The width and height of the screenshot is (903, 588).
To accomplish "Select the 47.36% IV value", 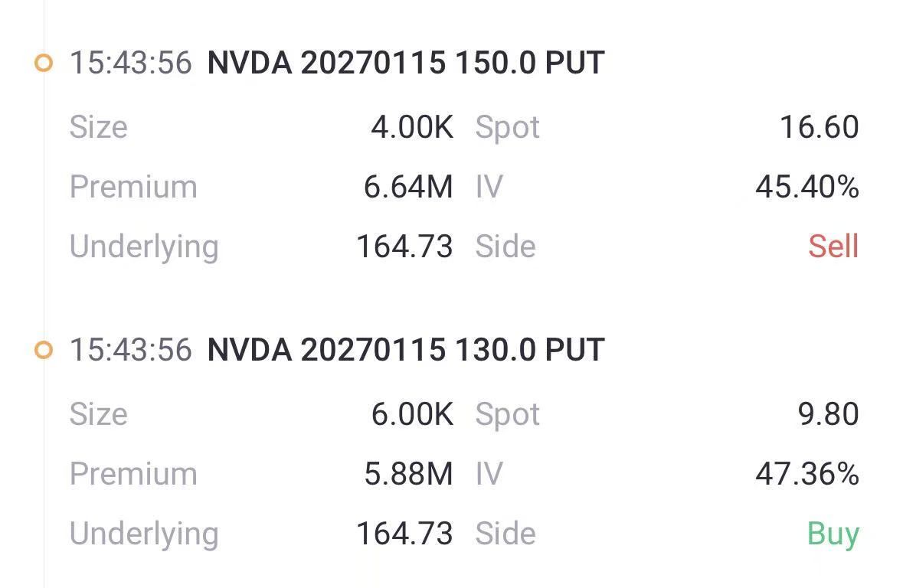I will click(x=807, y=474).
